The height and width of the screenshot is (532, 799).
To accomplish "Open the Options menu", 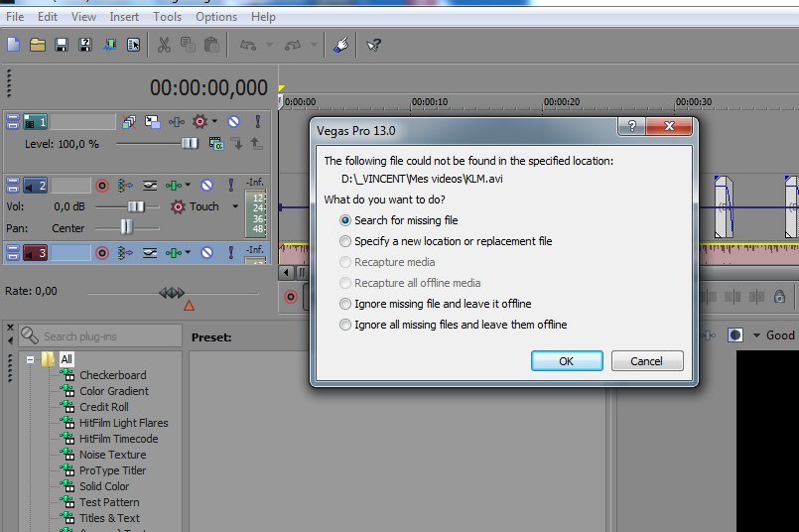I will (216, 17).
